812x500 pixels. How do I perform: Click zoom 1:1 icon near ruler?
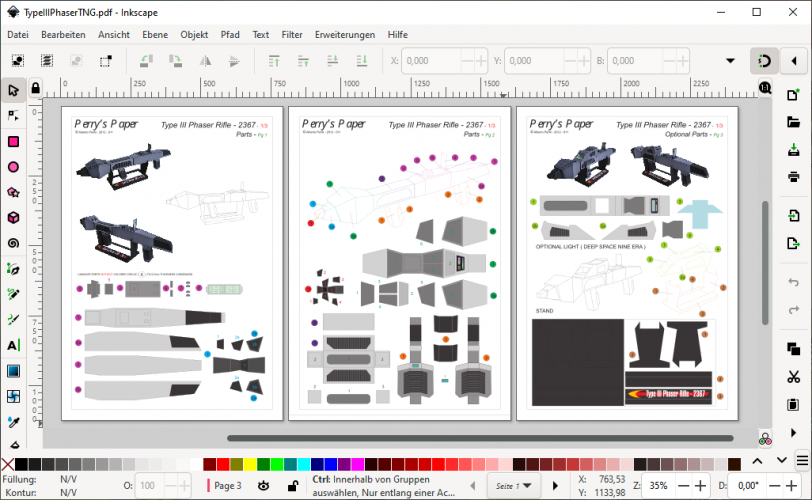[765, 87]
